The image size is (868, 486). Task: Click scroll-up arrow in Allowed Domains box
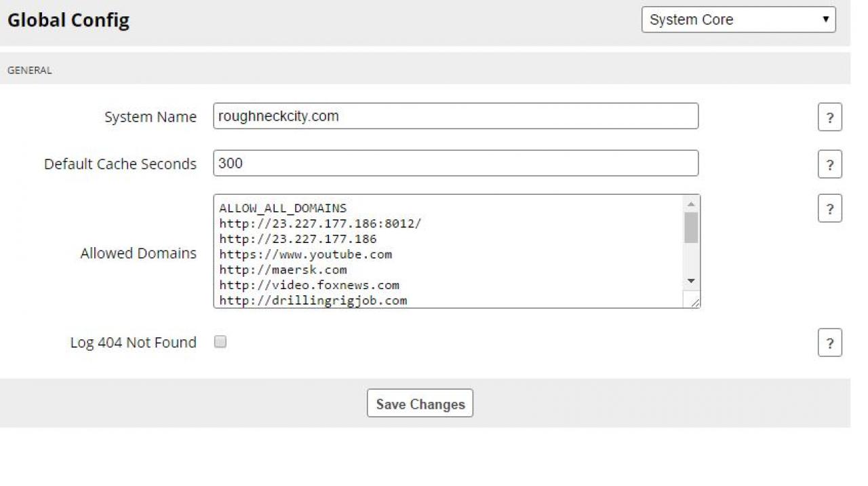coord(691,204)
